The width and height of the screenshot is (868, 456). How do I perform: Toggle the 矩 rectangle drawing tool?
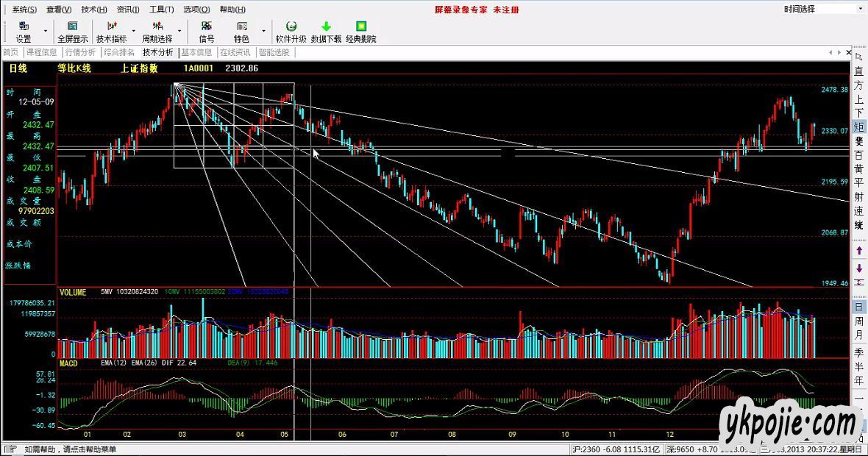coord(858,127)
